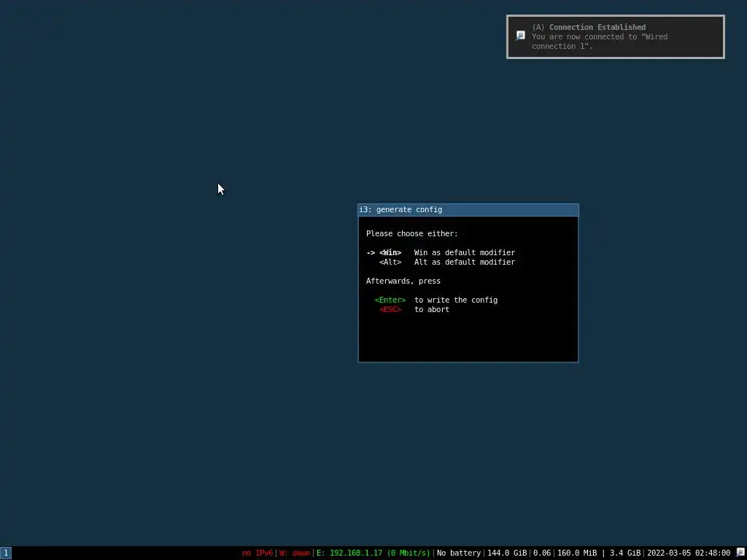Click the 160.0 MiB memory value
747x560 pixels.
tap(577, 553)
